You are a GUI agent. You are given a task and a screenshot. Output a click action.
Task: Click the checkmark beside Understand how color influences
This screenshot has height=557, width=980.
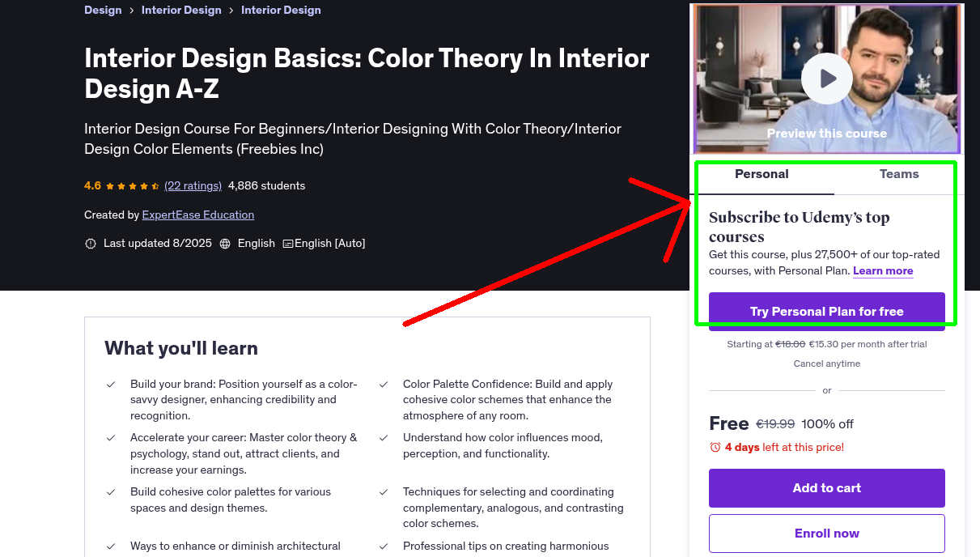point(384,438)
